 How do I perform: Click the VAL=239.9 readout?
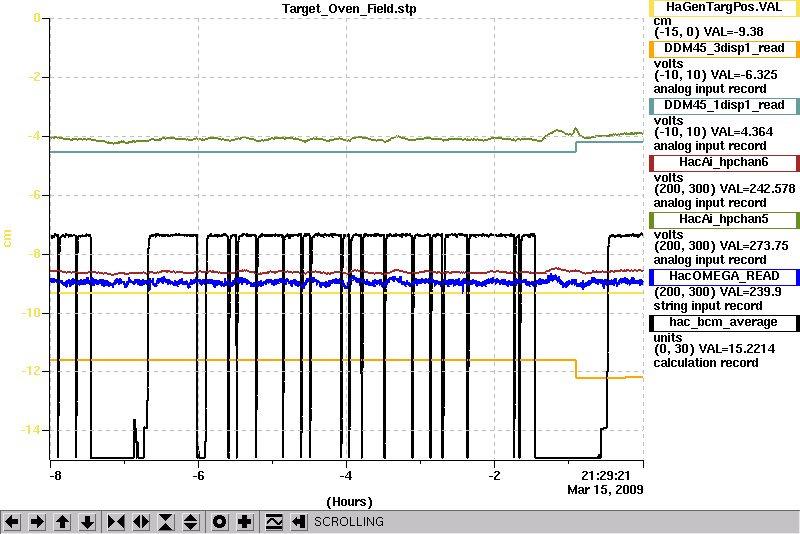[x=751, y=292]
